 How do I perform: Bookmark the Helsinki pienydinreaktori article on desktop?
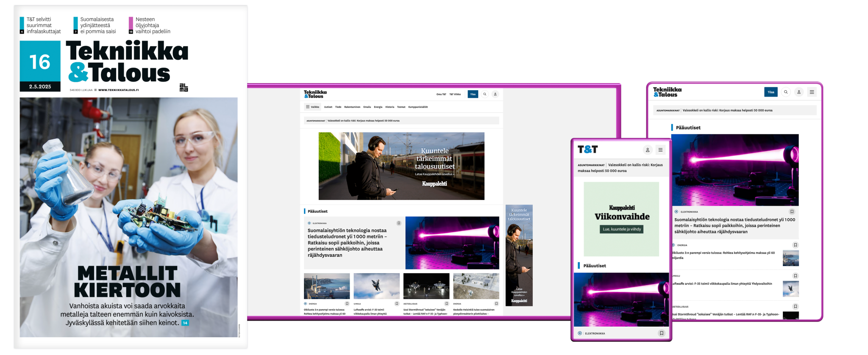pos(496,303)
